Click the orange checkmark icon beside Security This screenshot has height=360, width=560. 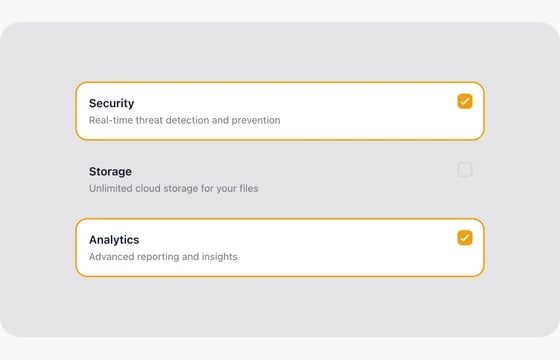tap(465, 101)
